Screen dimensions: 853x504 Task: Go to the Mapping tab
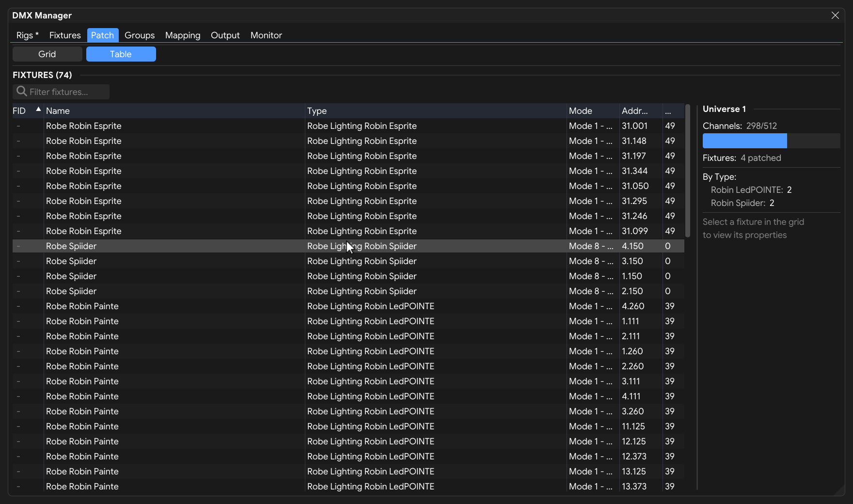coord(183,35)
